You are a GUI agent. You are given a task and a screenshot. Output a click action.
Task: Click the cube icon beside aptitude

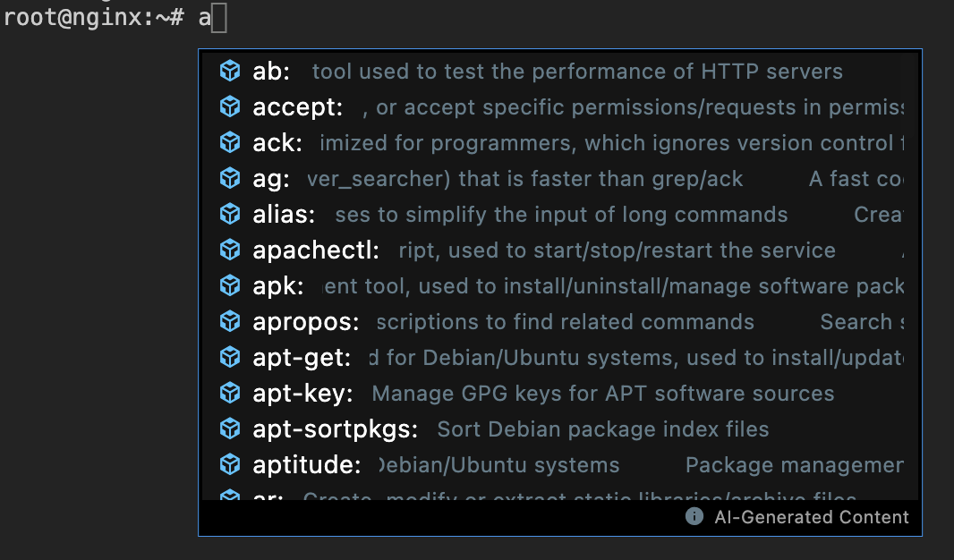click(x=230, y=464)
